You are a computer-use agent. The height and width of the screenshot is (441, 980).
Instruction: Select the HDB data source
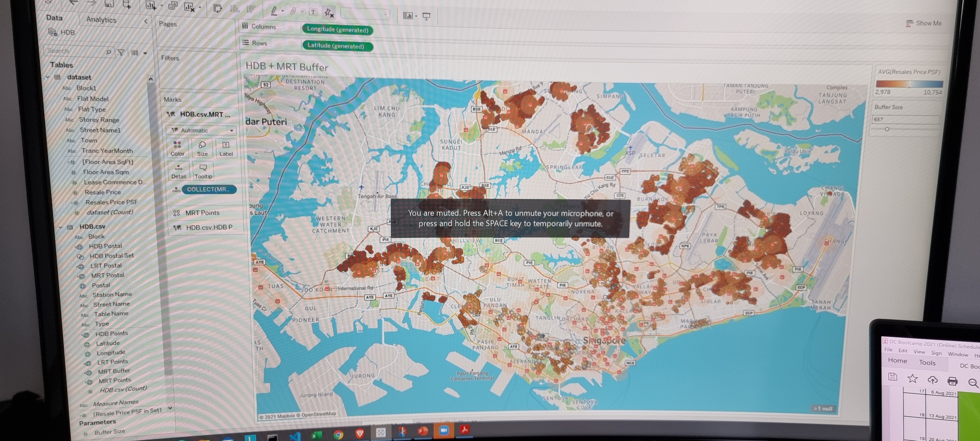click(62, 32)
